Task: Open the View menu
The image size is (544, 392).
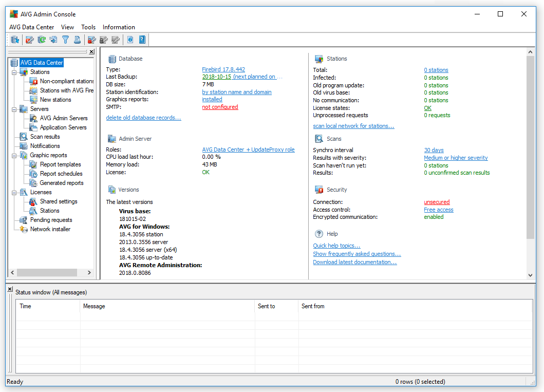Action: 67,27
